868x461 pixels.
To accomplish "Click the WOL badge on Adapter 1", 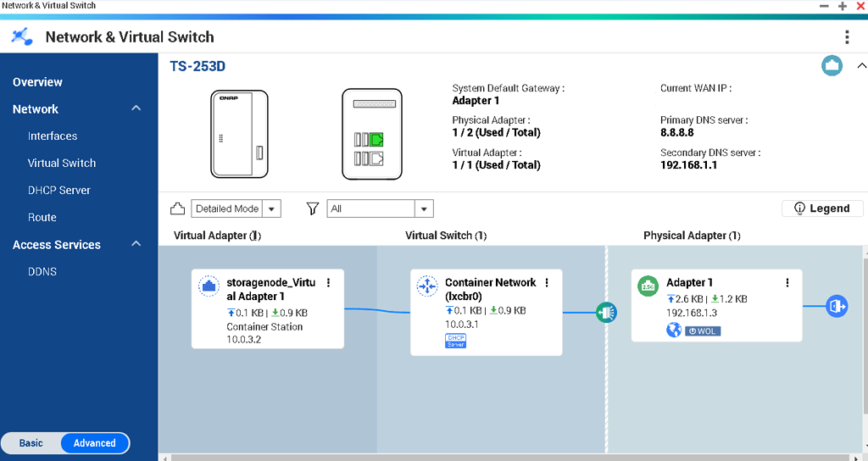I will [x=703, y=330].
